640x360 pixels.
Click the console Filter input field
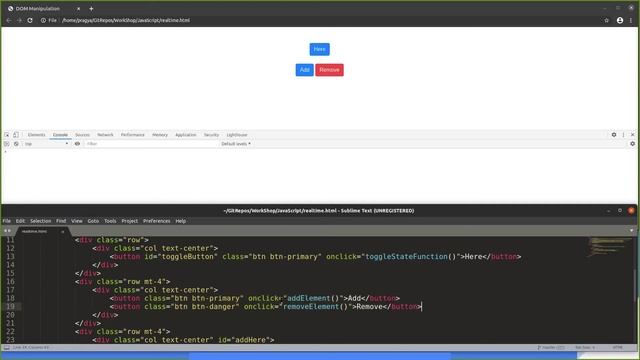151,144
